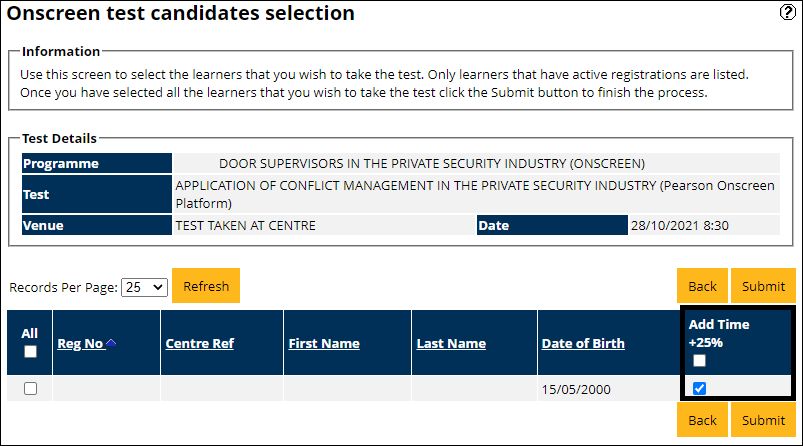Sort by Date of Birth column header
The width and height of the screenshot is (803, 446).
pos(583,343)
